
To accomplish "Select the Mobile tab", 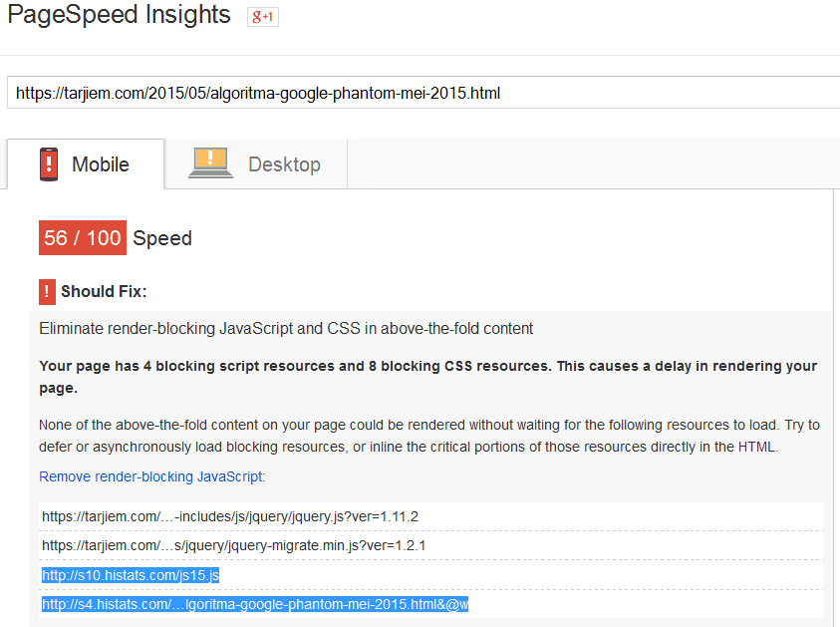I will [105, 163].
